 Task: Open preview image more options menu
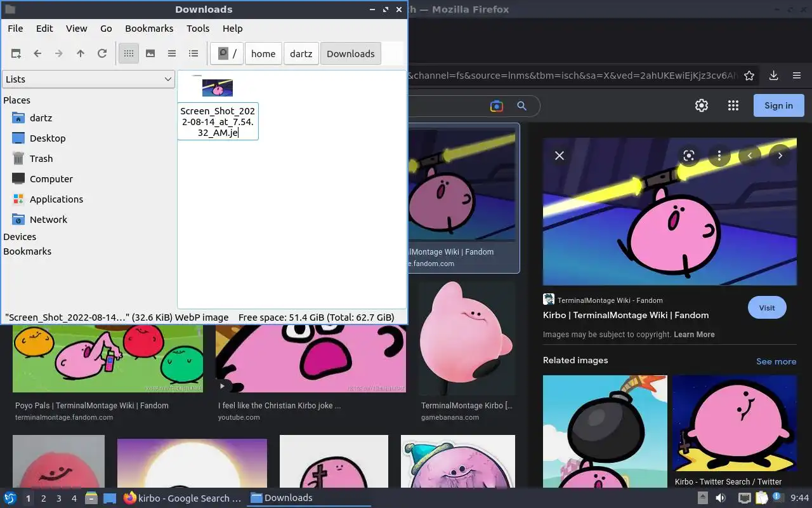coord(719,156)
